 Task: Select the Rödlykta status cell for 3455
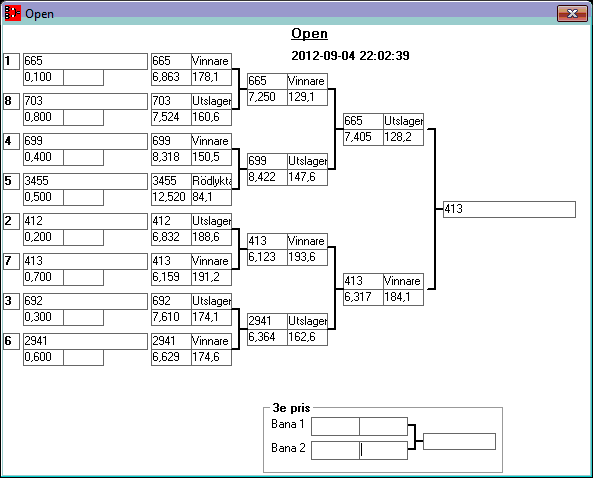211,181
